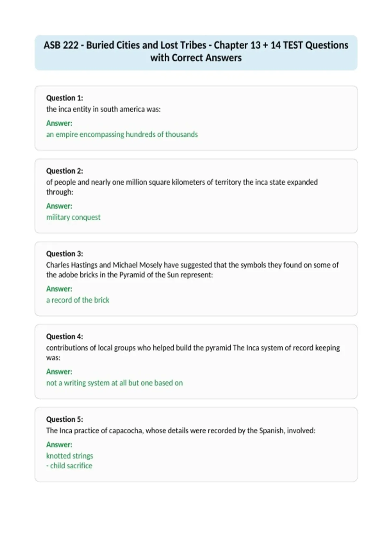Click the text 'the inca entity in south america was:'
This screenshot has height=556, width=392.
coord(103,109)
